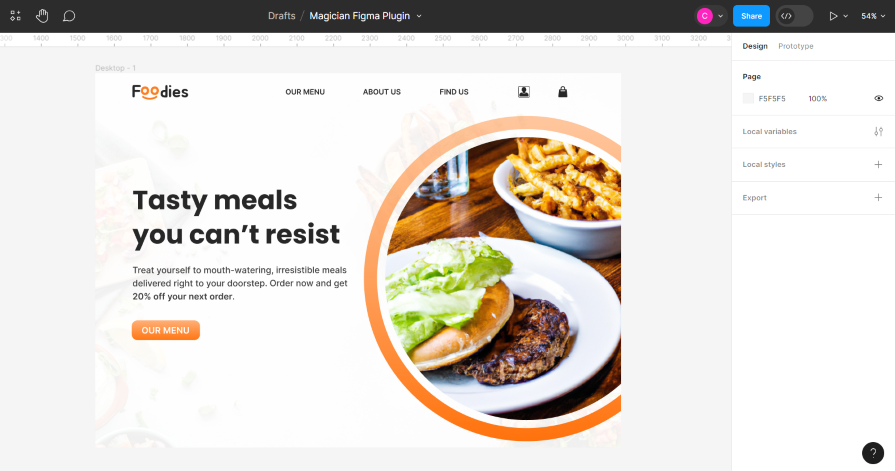This screenshot has width=895, height=471.
Task: Click the shopping bag icon in design
Action: (562, 91)
